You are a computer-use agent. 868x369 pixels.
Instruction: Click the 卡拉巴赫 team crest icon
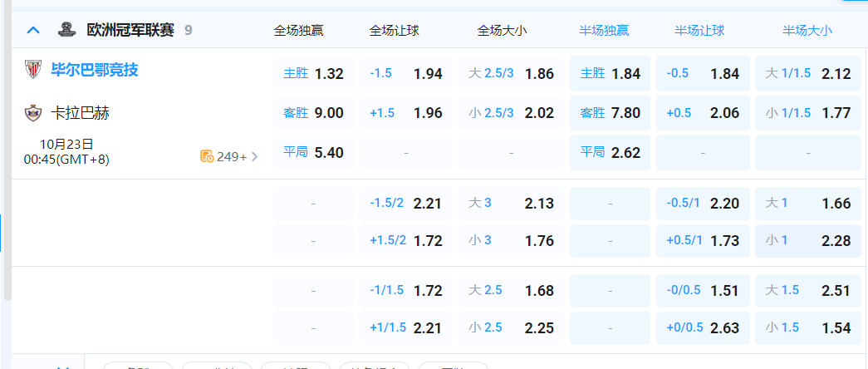click(x=33, y=112)
